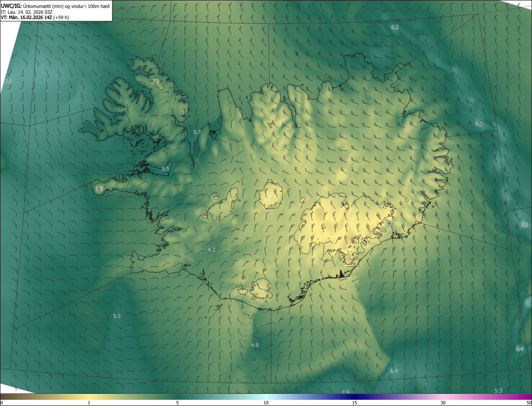Screen dimensions: 532x406
Task: Select the 30 tick on the color scale
Action: (x=443, y=403)
